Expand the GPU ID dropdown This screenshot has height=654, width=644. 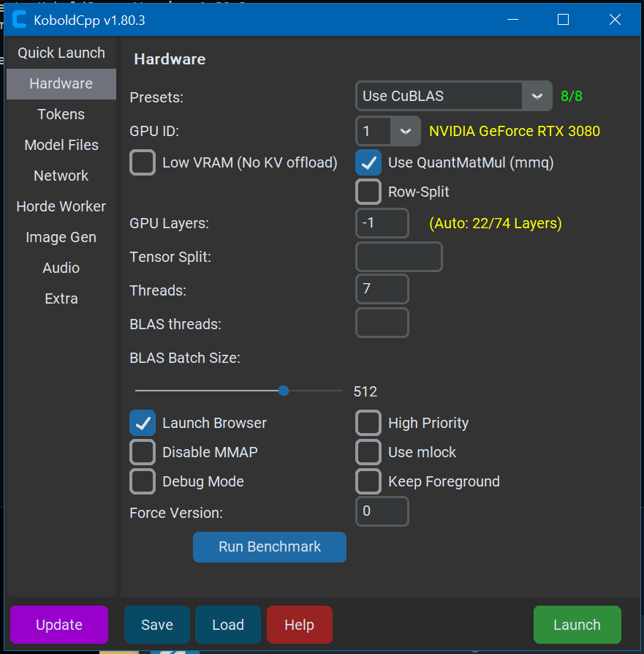[405, 132]
